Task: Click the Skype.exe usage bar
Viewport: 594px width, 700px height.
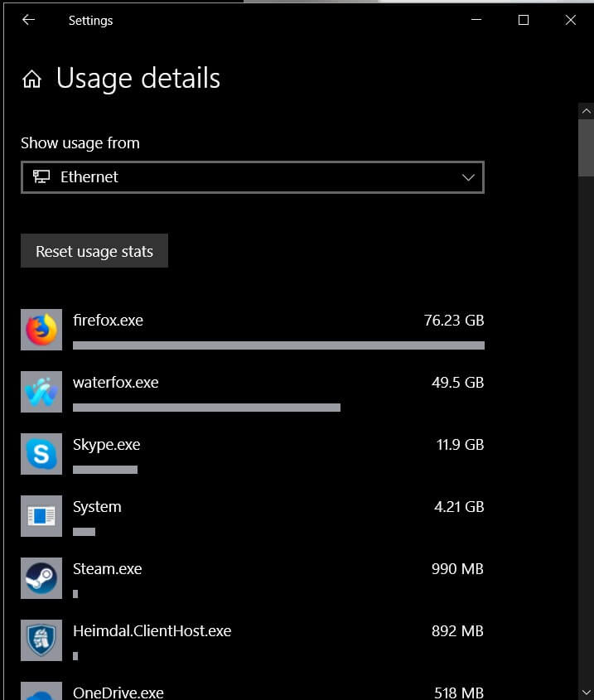Action: (105, 469)
